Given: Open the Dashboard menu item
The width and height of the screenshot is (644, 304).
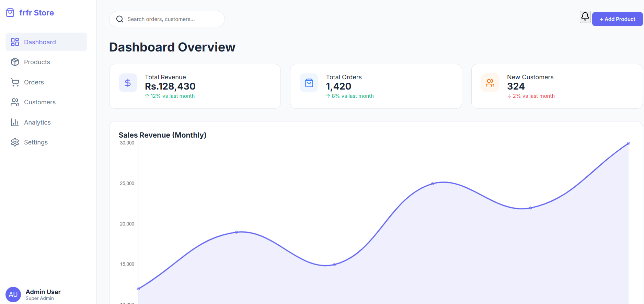Looking at the screenshot, I should pyautogui.click(x=46, y=42).
